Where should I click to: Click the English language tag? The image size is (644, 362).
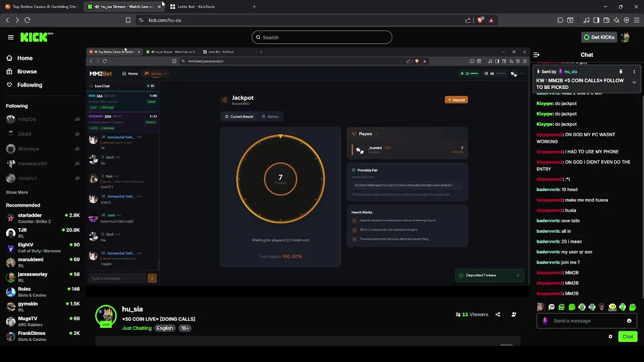coord(165,328)
